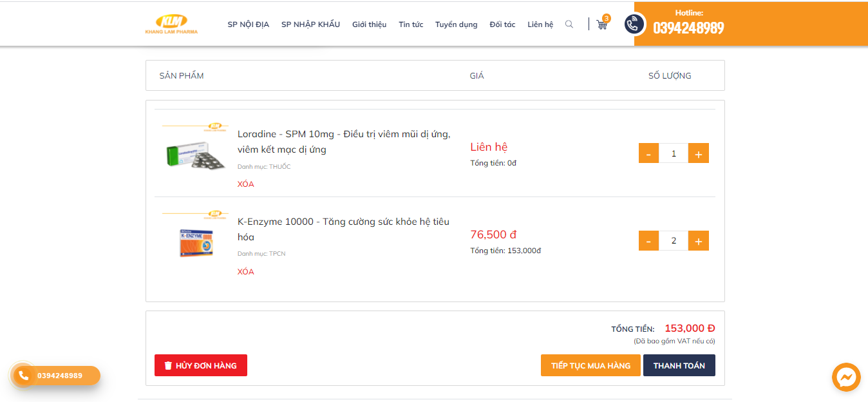Viewport: 868px width, 402px height.
Task: Decrease K-Enzyme quantity with minus button
Action: [x=648, y=241]
